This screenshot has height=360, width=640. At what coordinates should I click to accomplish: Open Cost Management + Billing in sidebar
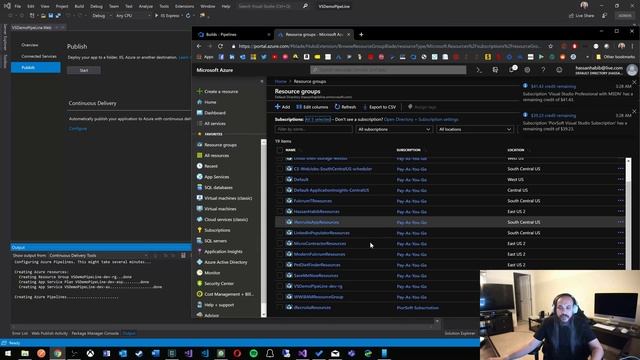225,294
